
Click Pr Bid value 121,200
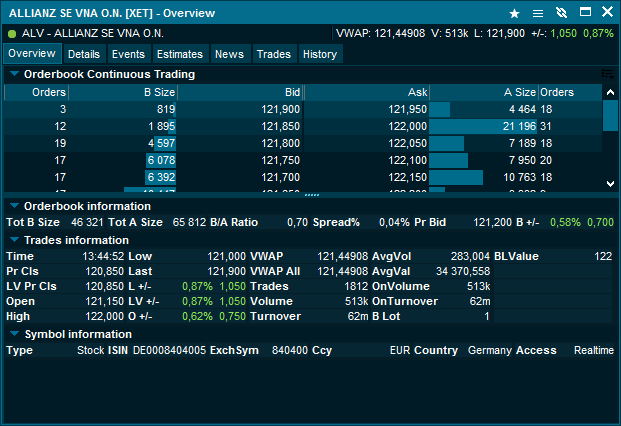click(492, 223)
